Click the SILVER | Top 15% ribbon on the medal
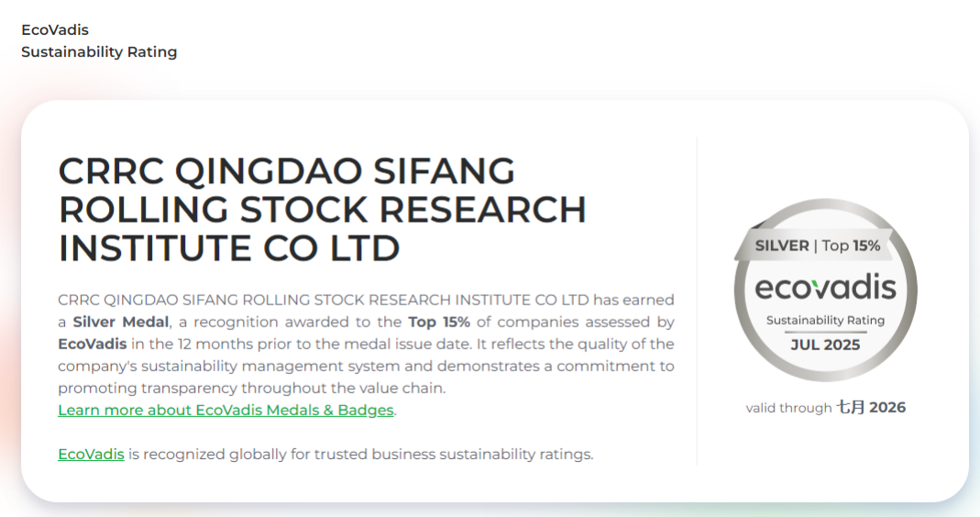 point(817,245)
